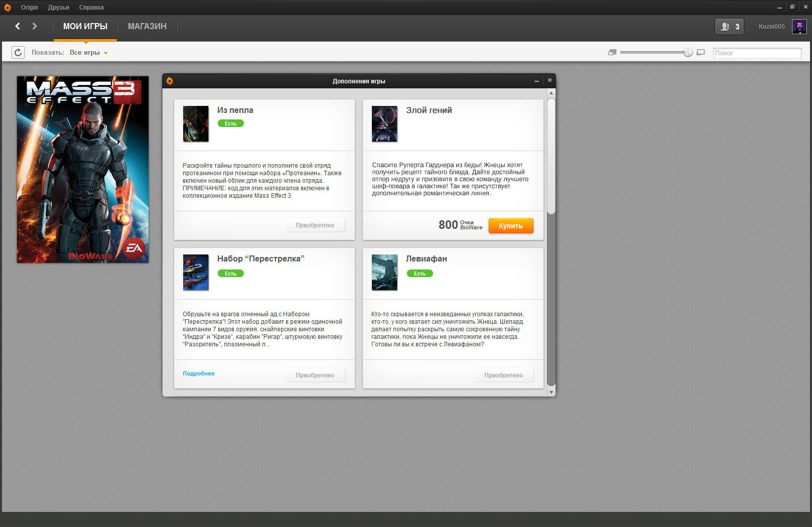This screenshot has width=812, height=527.
Task: Open the Origin menu
Action: point(29,8)
